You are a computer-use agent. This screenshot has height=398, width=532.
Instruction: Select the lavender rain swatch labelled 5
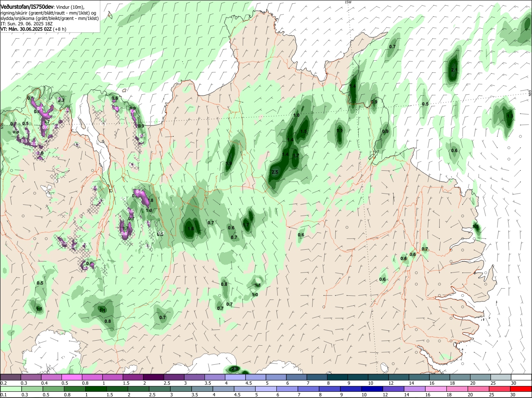click(266, 389)
